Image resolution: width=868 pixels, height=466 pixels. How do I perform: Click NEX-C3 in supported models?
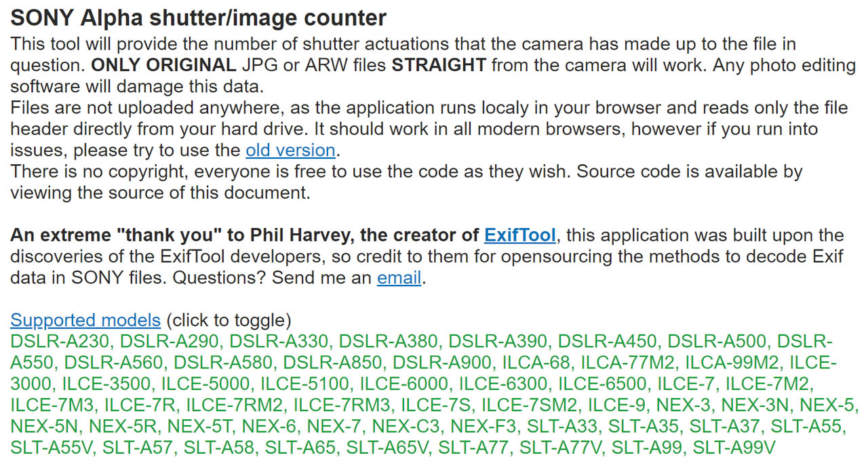click(406, 427)
